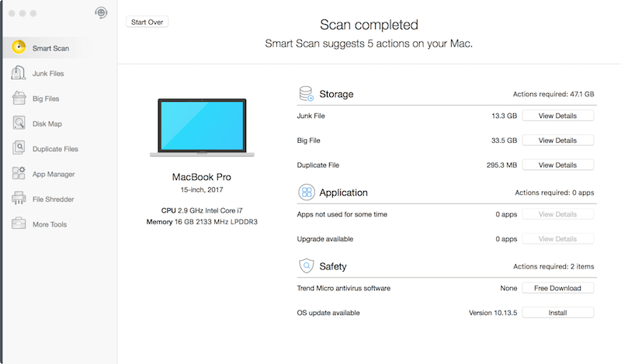View details for Big File
This screenshot has width=621, height=364.
(557, 140)
